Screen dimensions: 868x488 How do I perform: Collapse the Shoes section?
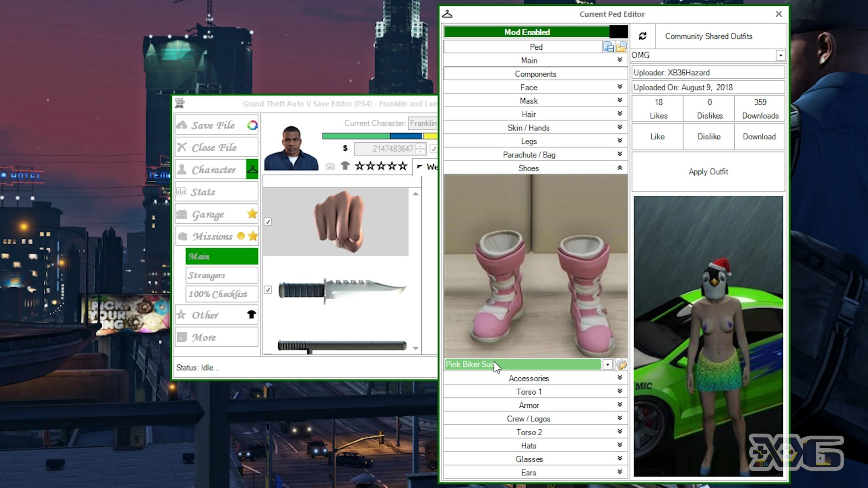pos(535,168)
